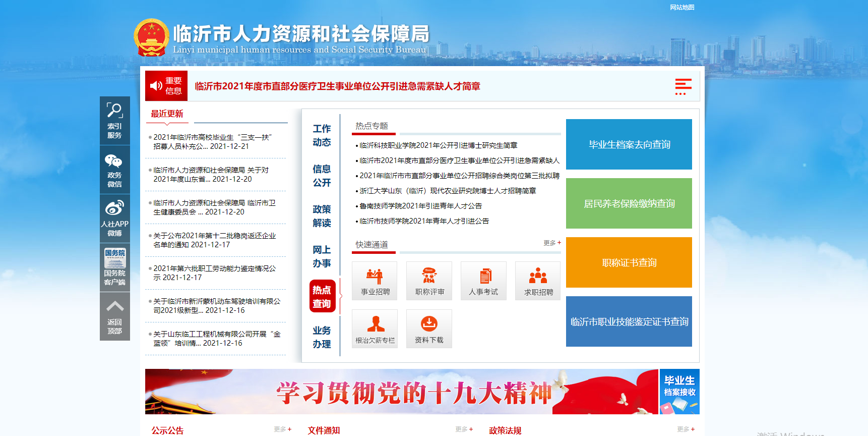868x436 pixels.
Task: Open the 毕业生档案接收 thumbnail
Action: pyautogui.click(x=679, y=392)
